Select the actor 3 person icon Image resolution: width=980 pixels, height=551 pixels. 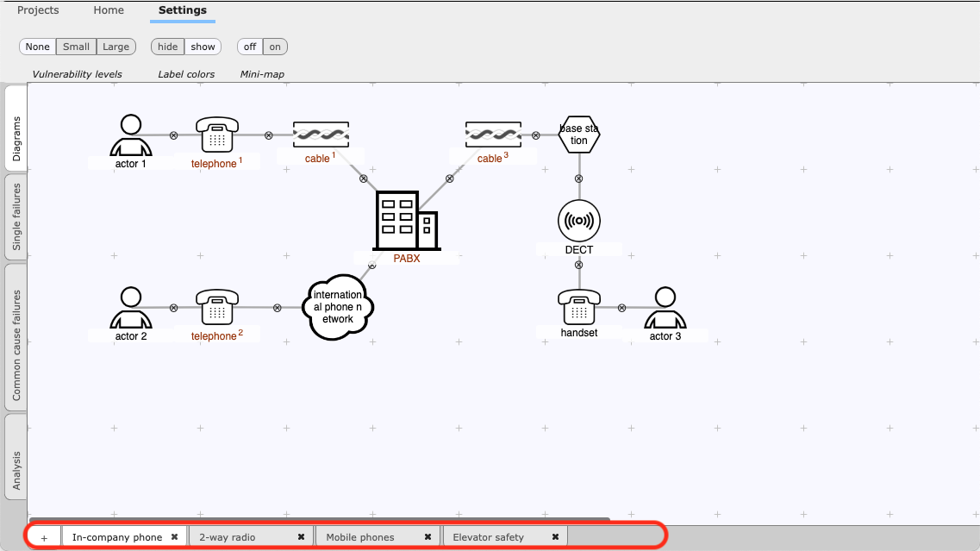pos(665,308)
